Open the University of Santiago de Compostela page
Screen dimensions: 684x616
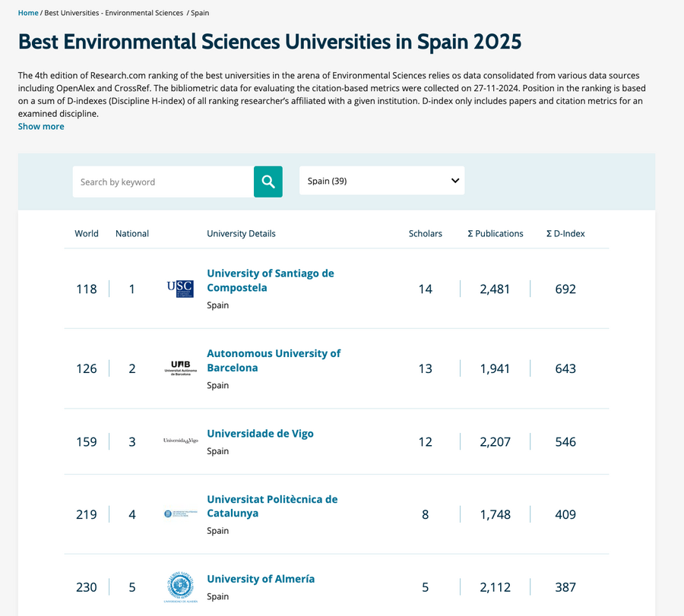point(270,280)
